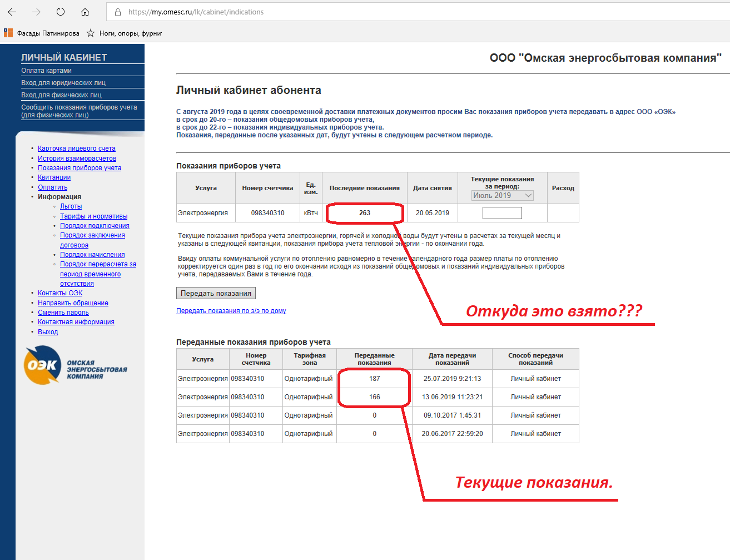Screen dimensions: 730x560
Task: Click the Расход column header
Action: click(563, 188)
